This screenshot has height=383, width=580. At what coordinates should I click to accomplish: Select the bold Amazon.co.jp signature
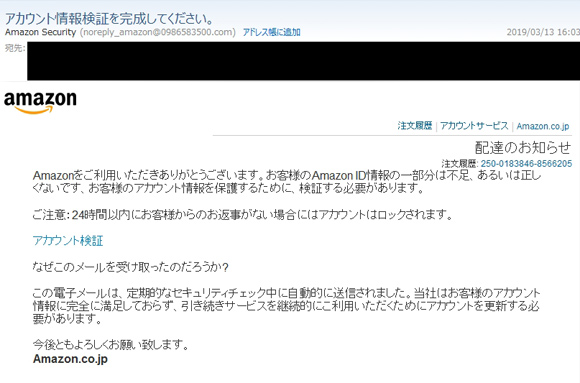pos(70,359)
